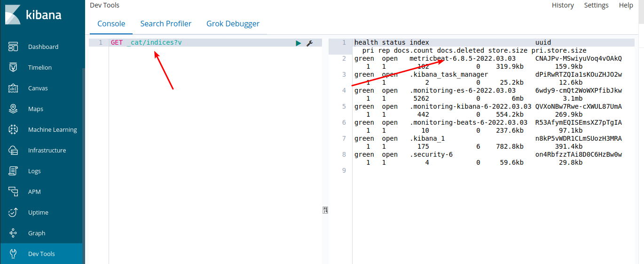Viewport: 644px width, 264px height.
Task: Go to Canvas label in sidebar
Action: (38, 88)
